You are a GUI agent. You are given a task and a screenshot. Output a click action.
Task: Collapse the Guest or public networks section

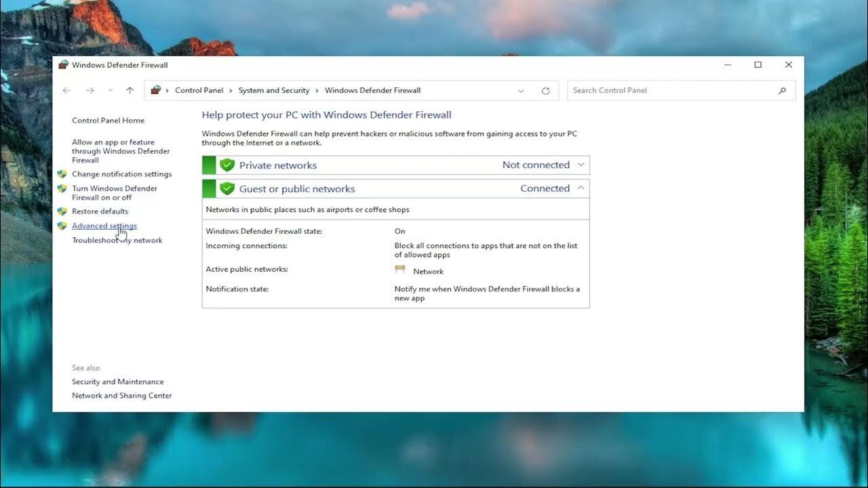pos(580,188)
